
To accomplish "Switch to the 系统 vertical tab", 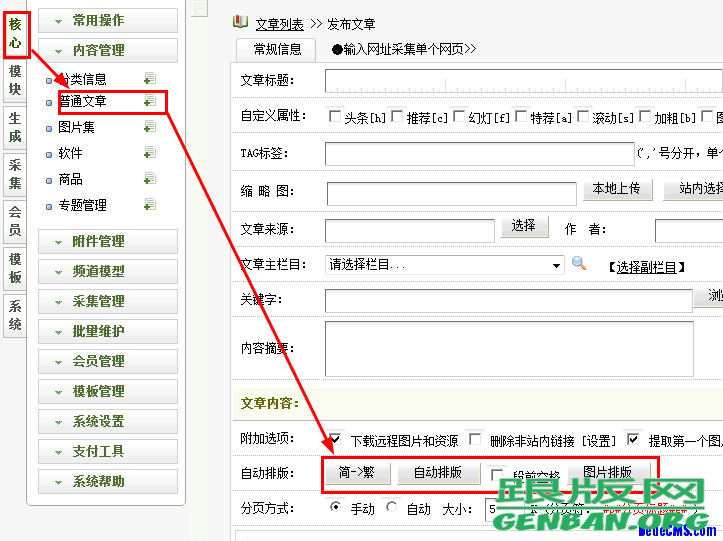I will click(15, 315).
